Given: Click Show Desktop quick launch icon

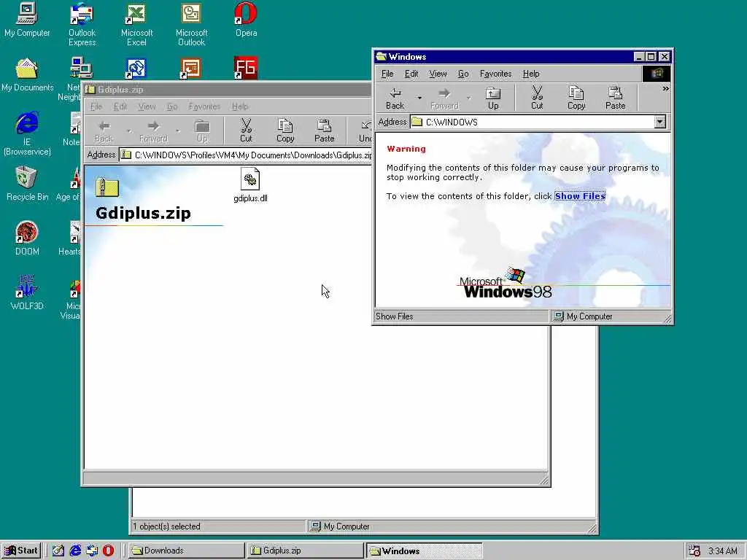Looking at the screenshot, I should (58, 551).
